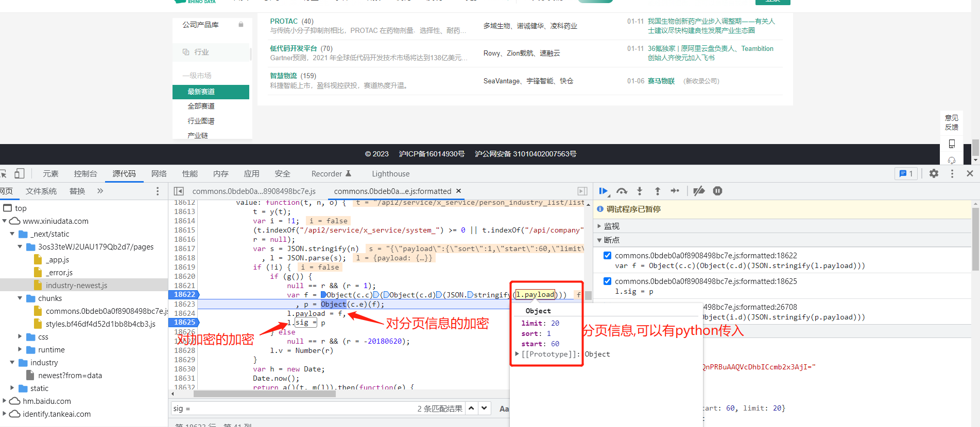Collapse the _next/static folder

click(12, 234)
